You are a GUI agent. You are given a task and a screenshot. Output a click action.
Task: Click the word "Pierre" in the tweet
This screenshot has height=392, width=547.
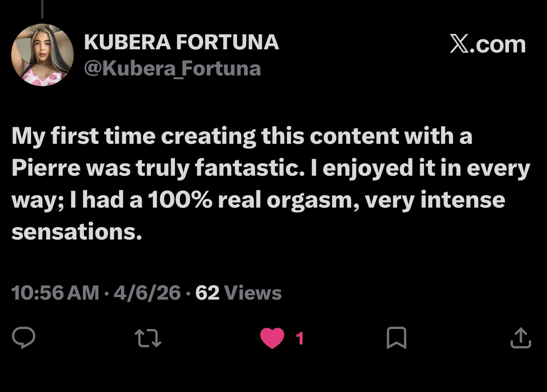point(46,168)
